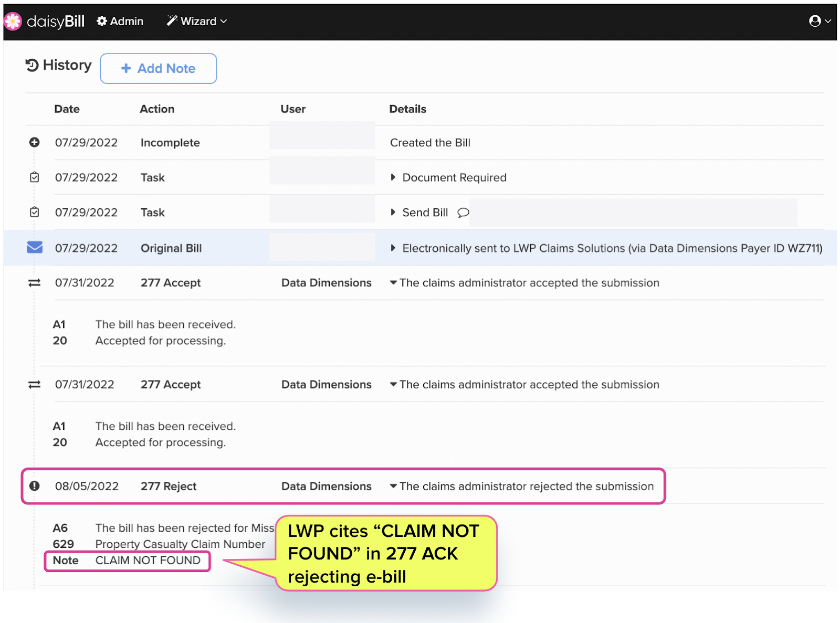
Task: Select the Created the Bill text
Action: pyautogui.click(x=430, y=143)
